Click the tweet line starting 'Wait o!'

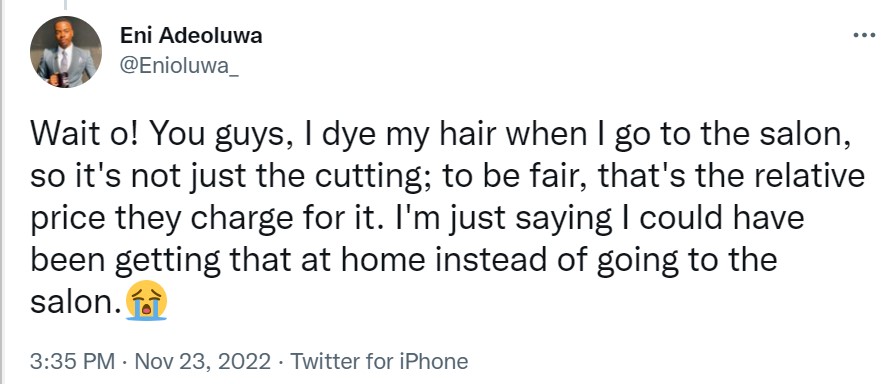441,135
